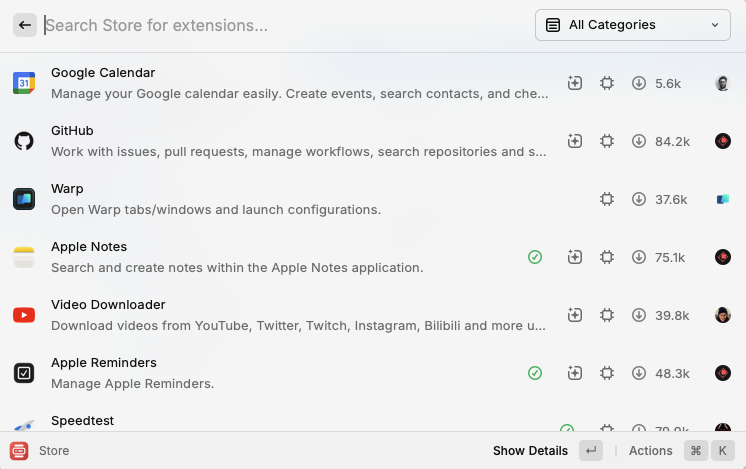The height and width of the screenshot is (469, 746).
Task: Click the Warp author avatar
Action: (x=723, y=199)
